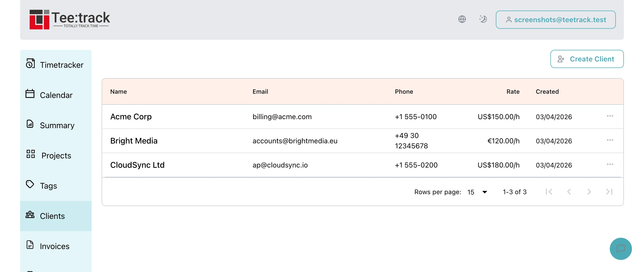Image resolution: width=644 pixels, height=272 pixels.
Task: Open the Summary report icon
Action: coord(30,124)
